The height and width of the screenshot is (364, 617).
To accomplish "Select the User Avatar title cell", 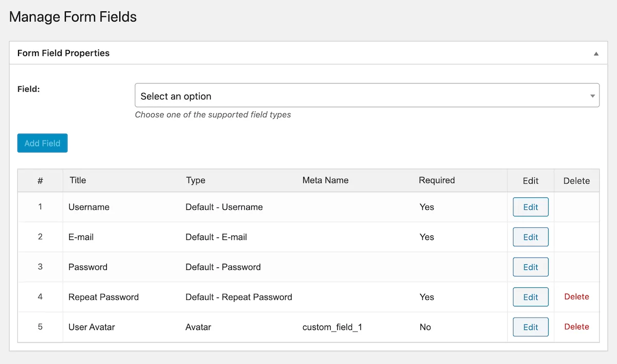I will click(92, 327).
